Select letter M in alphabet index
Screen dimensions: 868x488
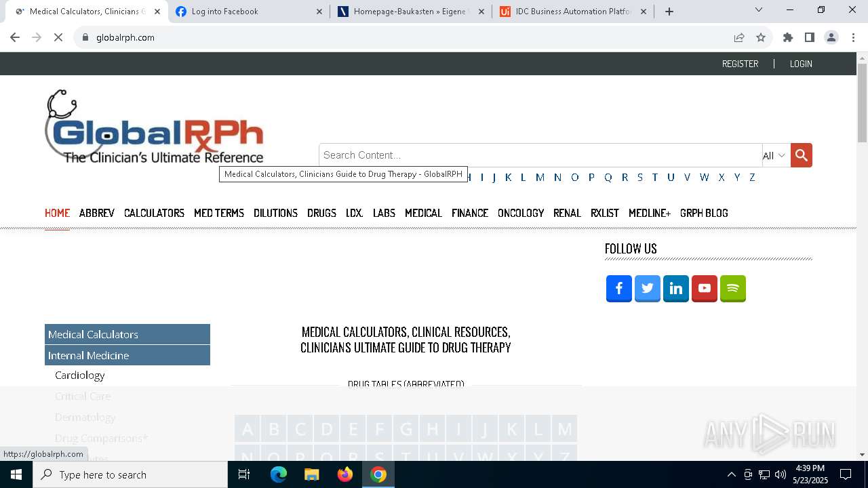pyautogui.click(x=540, y=177)
